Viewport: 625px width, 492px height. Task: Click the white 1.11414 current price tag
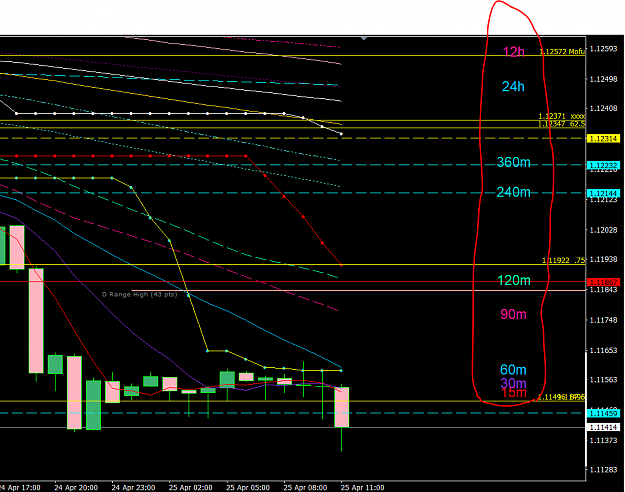click(x=603, y=427)
